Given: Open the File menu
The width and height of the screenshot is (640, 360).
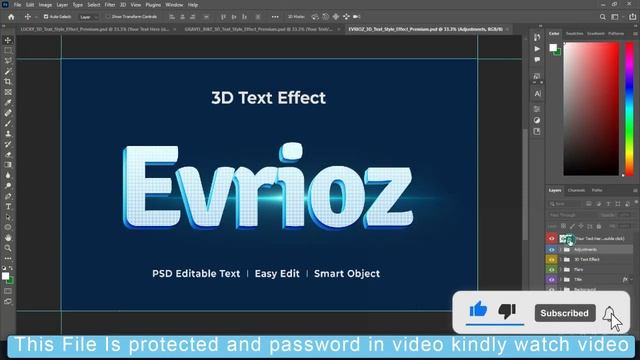Looking at the screenshot, I should click(17, 5).
